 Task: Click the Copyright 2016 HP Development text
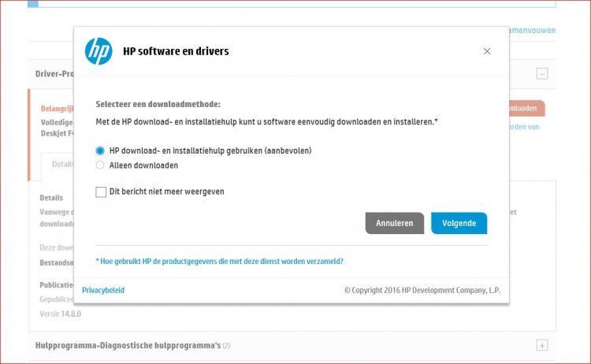click(x=422, y=290)
